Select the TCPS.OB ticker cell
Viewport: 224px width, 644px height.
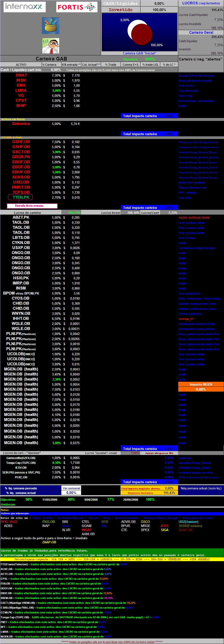(21, 192)
